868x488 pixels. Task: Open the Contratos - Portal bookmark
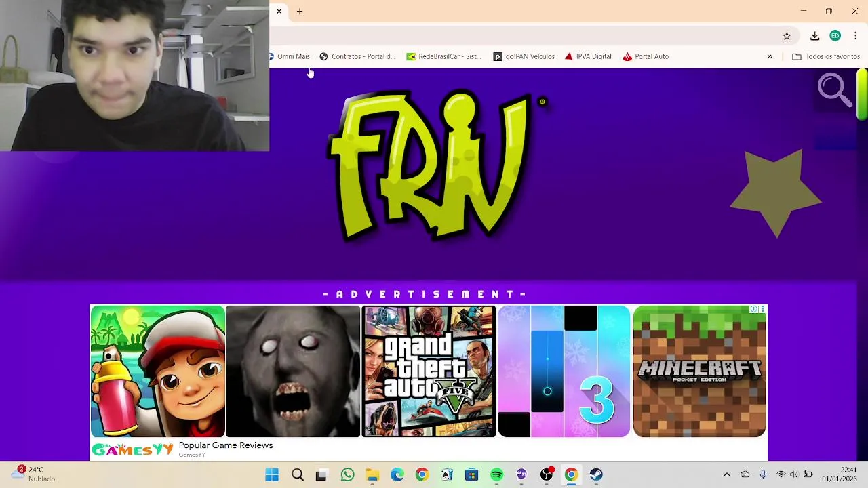[x=357, y=56]
